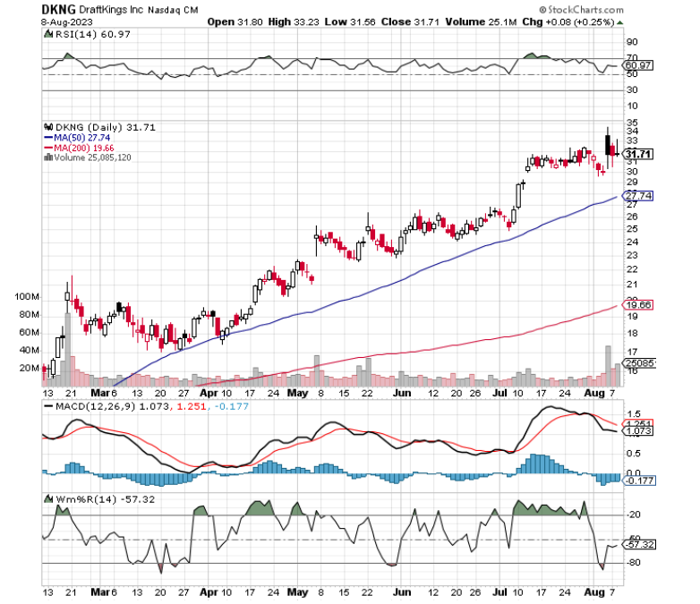Viewport: 700px width, 604px height.
Task: Click the green up-arrow after the Chg value
Action: [x=620, y=22]
